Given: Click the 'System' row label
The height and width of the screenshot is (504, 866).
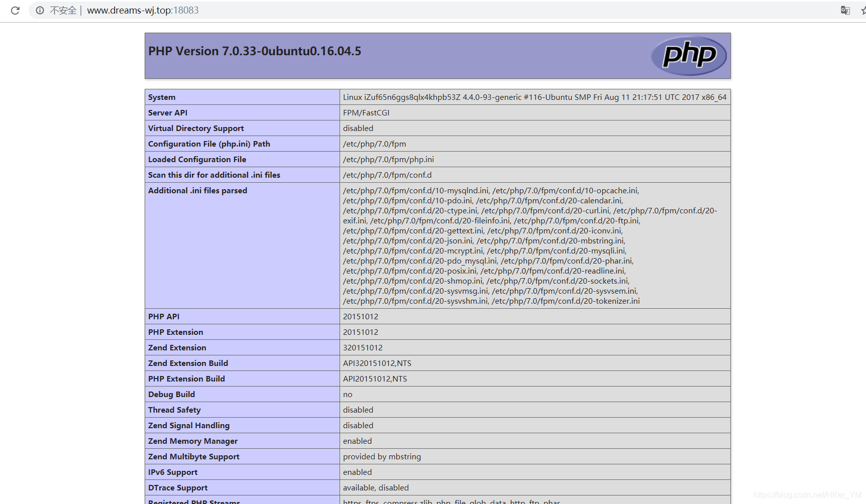Looking at the screenshot, I should click(x=162, y=97).
